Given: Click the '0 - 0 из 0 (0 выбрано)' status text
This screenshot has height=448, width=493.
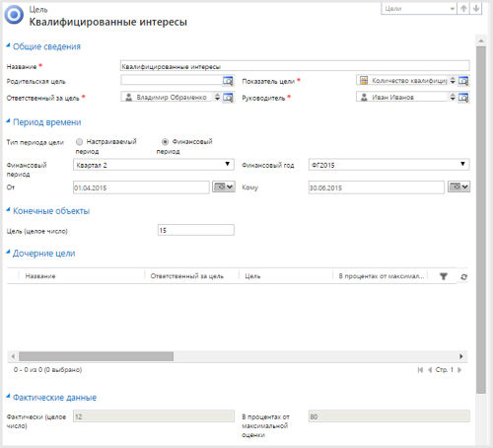Looking at the screenshot, I should coord(47,370).
